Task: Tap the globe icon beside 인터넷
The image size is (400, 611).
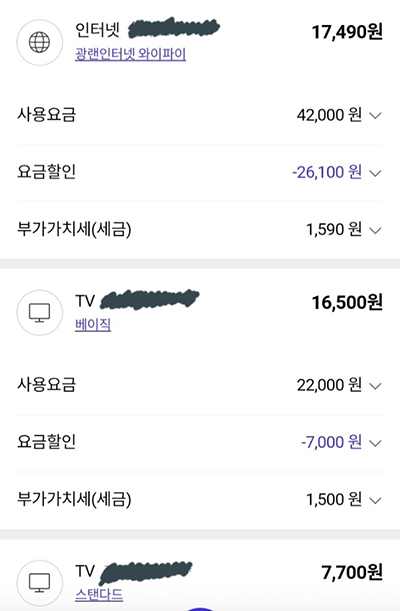Action: 39,42
